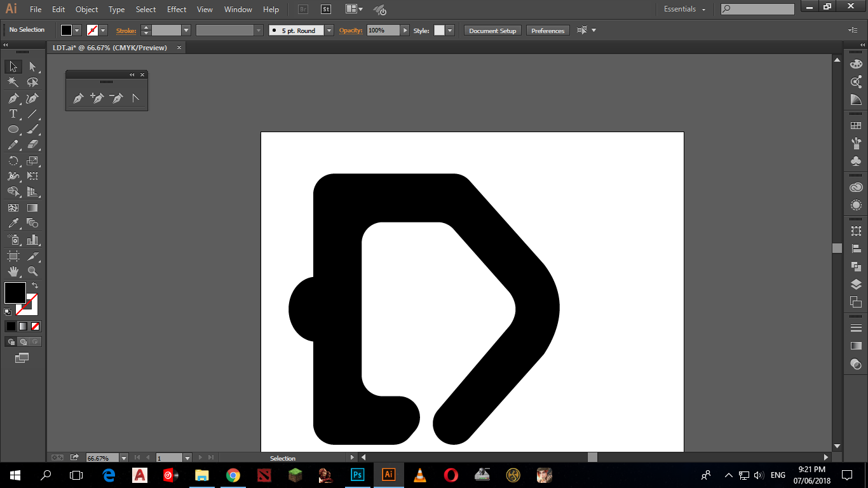Select the Blend tool

coord(32,223)
